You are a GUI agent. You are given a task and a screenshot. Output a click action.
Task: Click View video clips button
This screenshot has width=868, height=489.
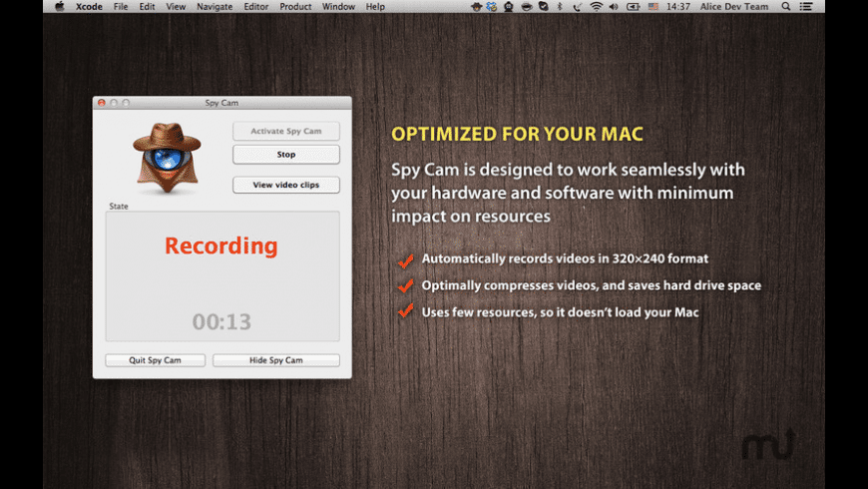coord(286,185)
